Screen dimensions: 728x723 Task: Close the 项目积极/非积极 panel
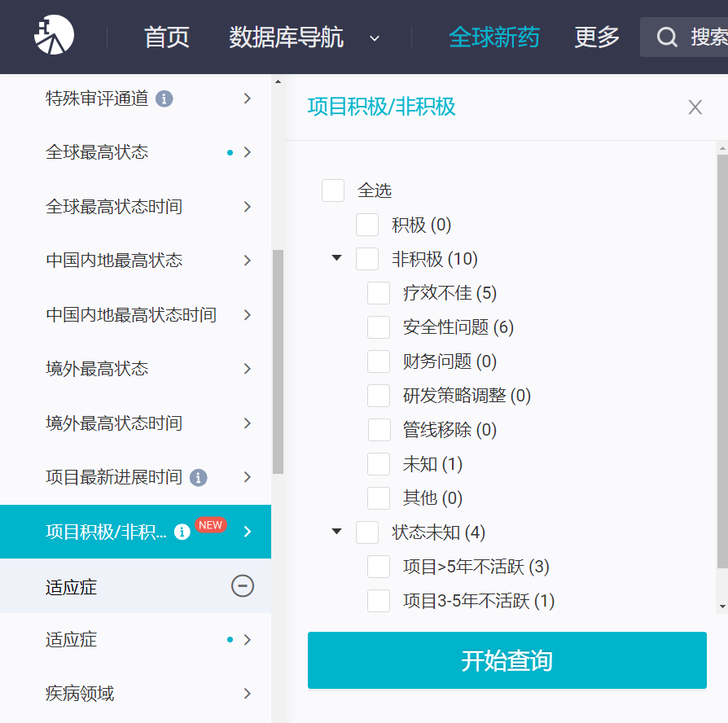695,107
